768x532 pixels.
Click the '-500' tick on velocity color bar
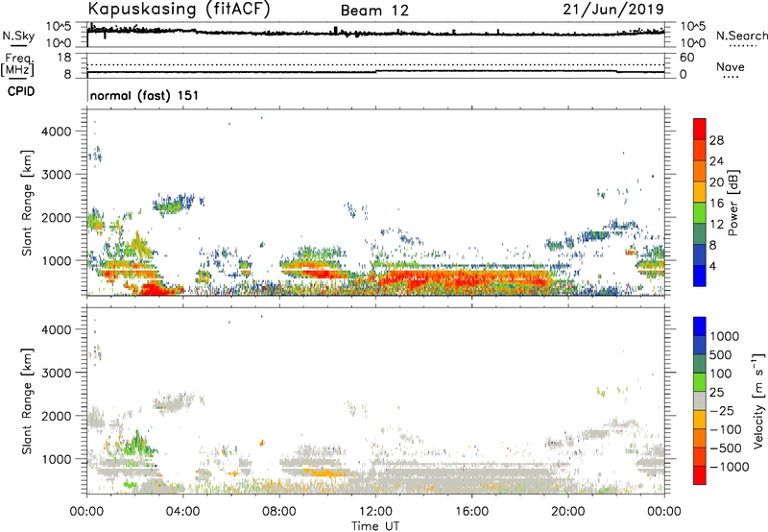click(726, 448)
